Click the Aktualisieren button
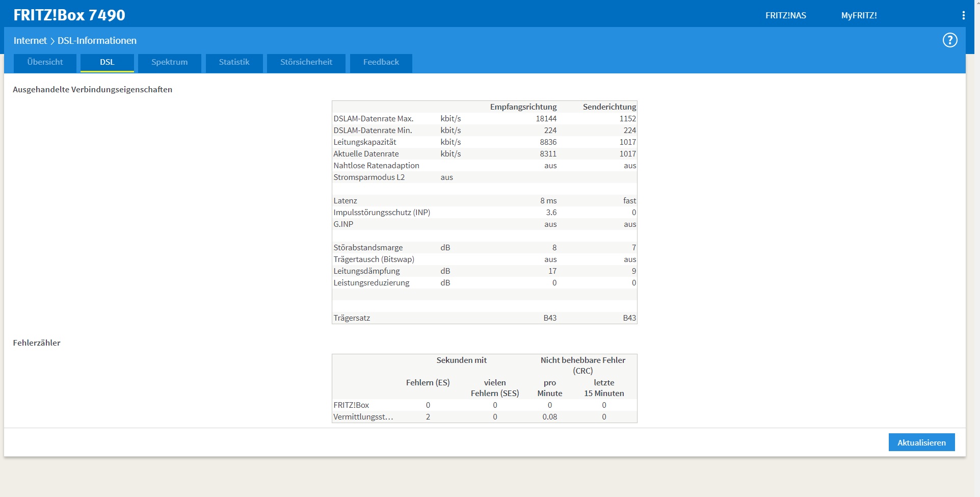This screenshot has width=980, height=497. pos(921,442)
